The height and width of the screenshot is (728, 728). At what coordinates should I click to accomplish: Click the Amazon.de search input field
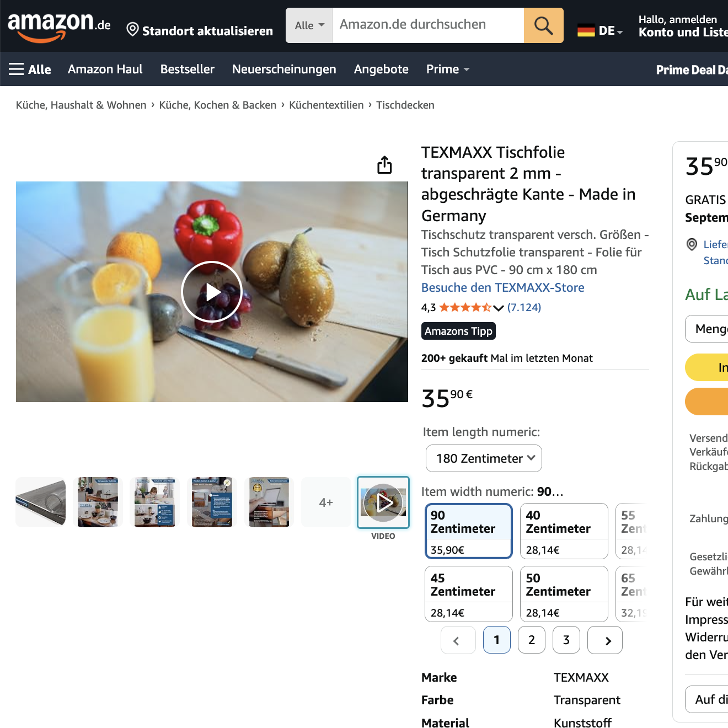(428, 25)
